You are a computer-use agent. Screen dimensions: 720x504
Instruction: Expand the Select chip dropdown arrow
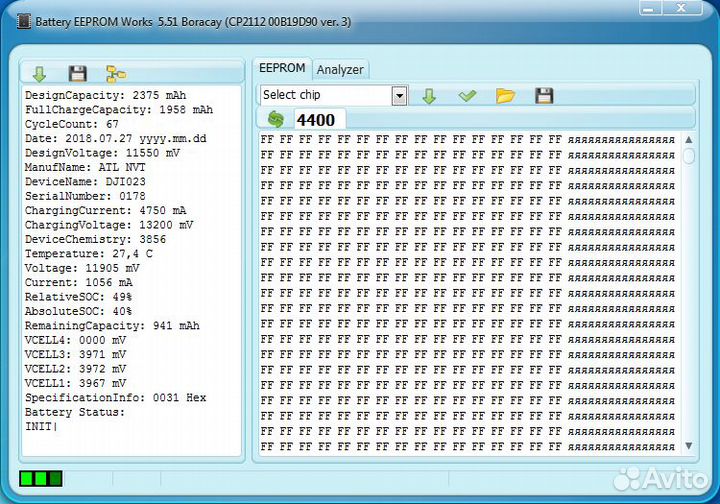pyautogui.click(x=399, y=96)
